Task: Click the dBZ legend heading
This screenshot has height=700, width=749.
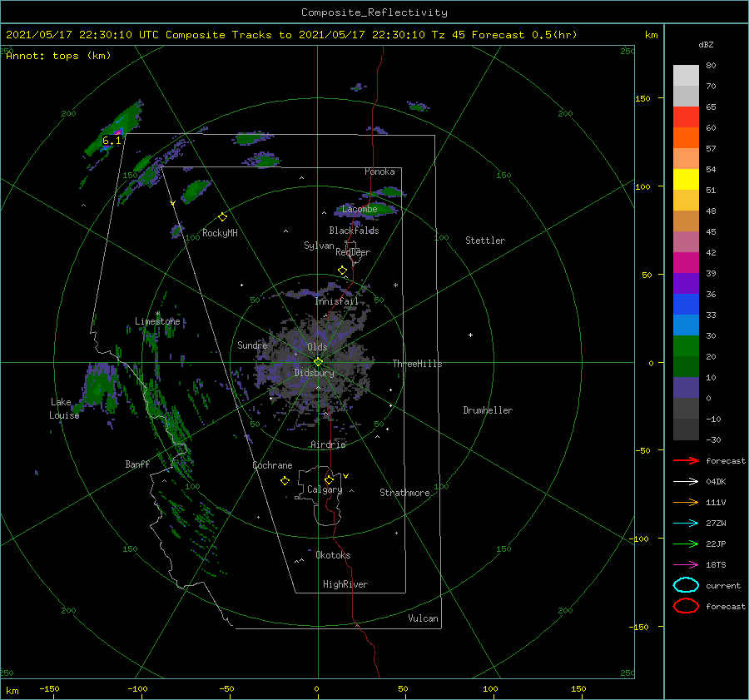Action: tap(706, 45)
